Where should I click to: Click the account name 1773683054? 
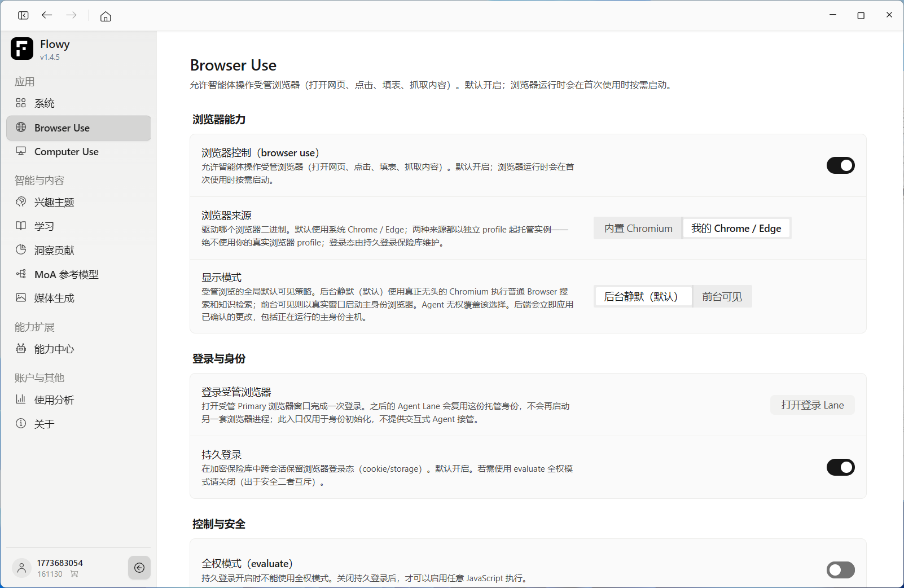pos(60,563)
